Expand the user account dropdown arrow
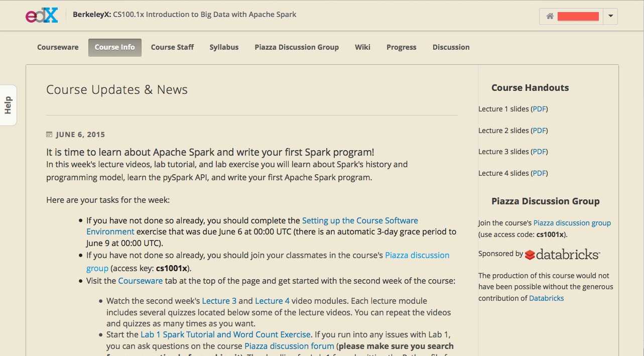The image size is (644, 356). (x=610, y=16)
